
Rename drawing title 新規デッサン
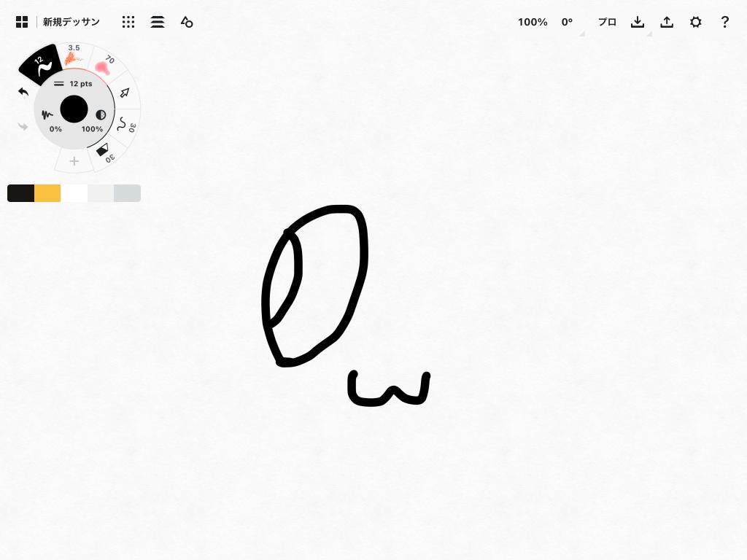(71, 23)
